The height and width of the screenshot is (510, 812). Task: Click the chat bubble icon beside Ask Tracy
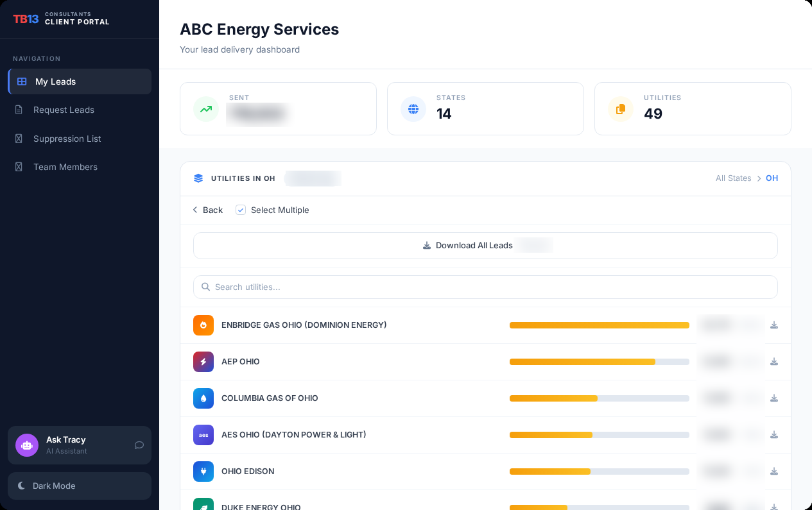point(139,445)
